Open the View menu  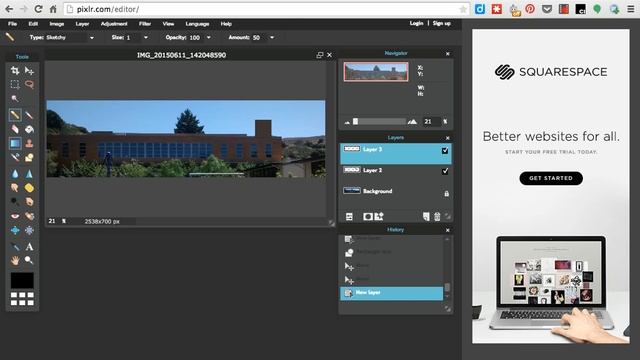[168, 24]
